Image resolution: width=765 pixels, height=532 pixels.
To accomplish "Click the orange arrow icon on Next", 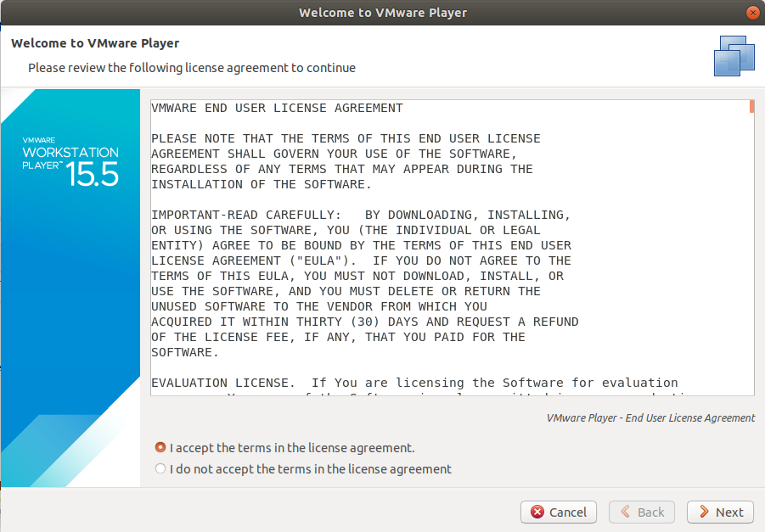I will point(704,512).
